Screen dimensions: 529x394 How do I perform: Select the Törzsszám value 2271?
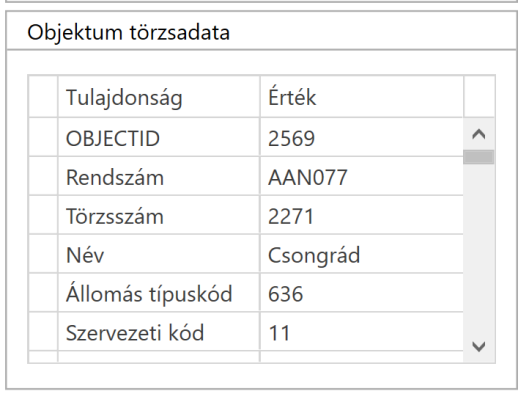pos(362,215)
